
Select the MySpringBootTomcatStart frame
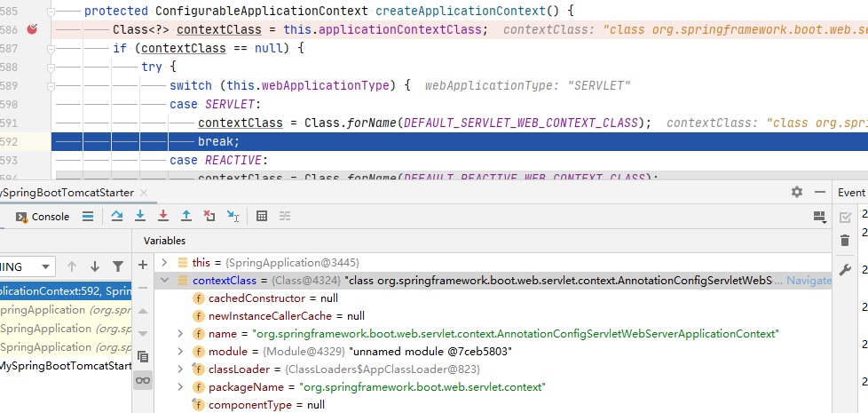click(66, 366)
